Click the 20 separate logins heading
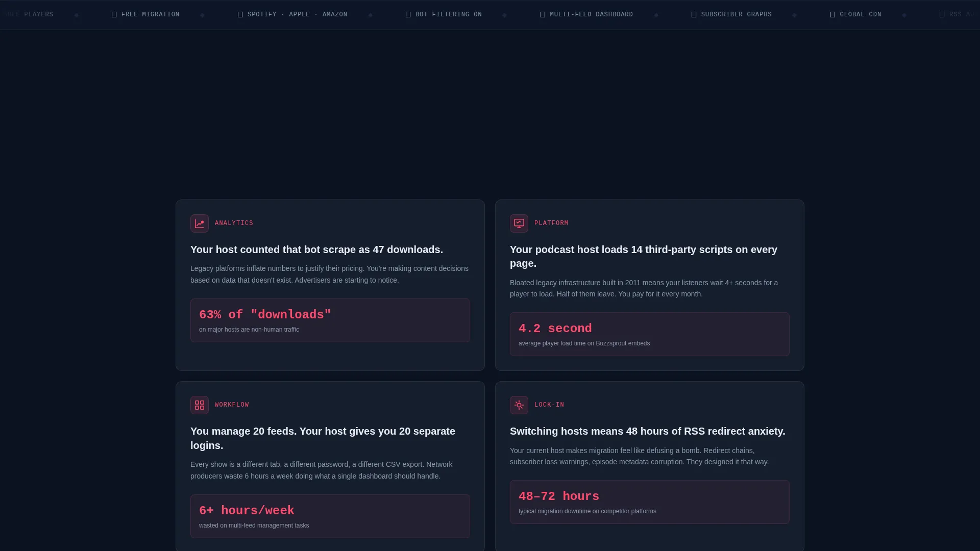The image size is (980, 551). click(323, 438)
